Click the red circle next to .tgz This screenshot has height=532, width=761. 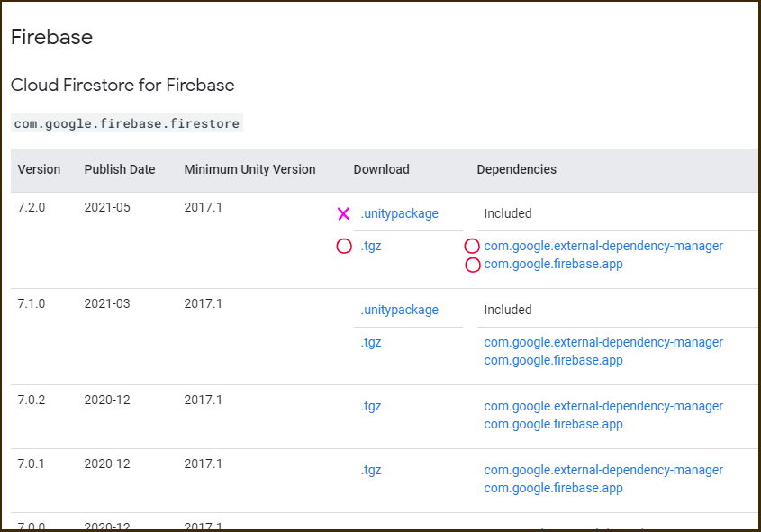[x=344, y=246]
